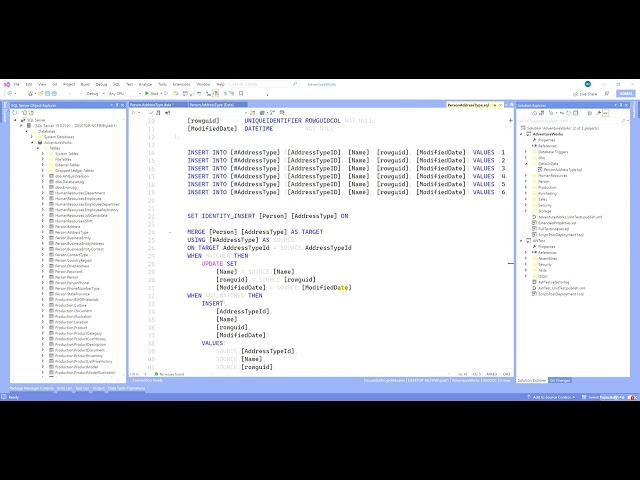Click the Execute query play icon

[133, 113]
